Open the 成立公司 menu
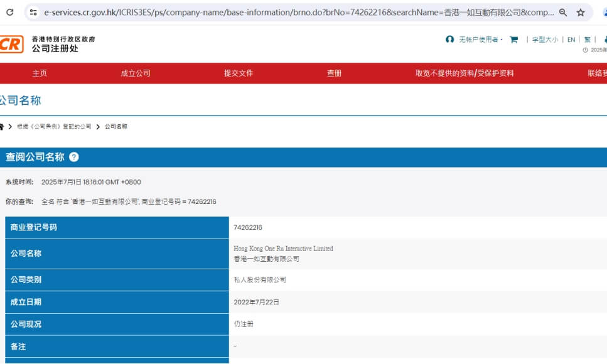 point(136,73)
